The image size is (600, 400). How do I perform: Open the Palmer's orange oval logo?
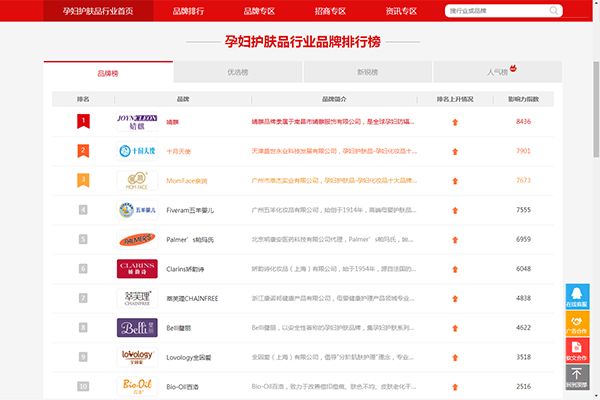(137, 240)
